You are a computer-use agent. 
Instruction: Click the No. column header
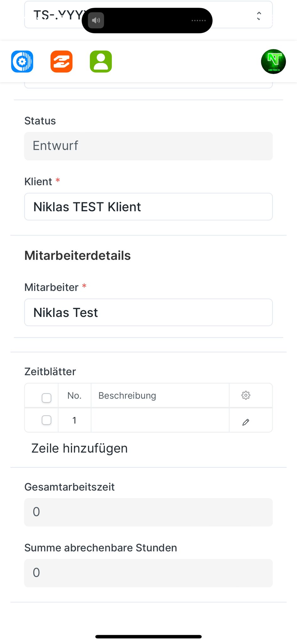click(74, 395)
